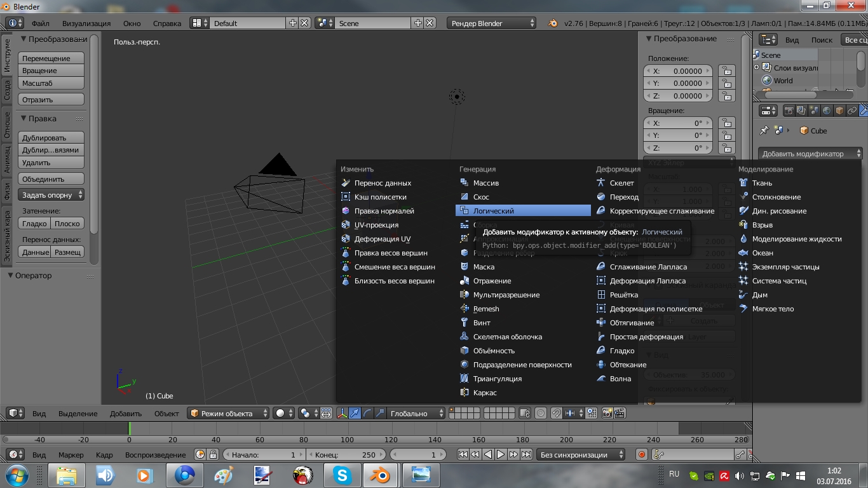This screenshot has width=868, height=488.
Task: Switch to the 'Анимац' tool shelf tab
Action: click(x=6, y=159)
